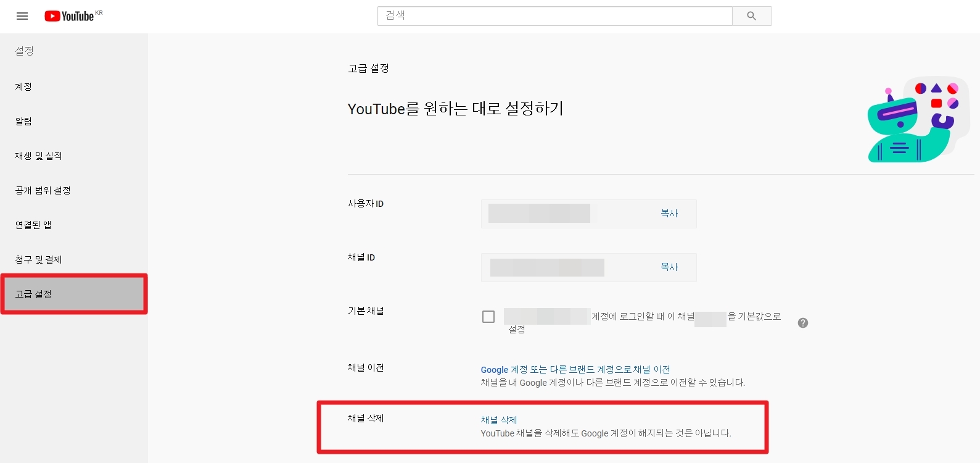Click the YouTube를 원하는 대로 설정하기 title
The image size is (980, 463).
tap(456, 109)
